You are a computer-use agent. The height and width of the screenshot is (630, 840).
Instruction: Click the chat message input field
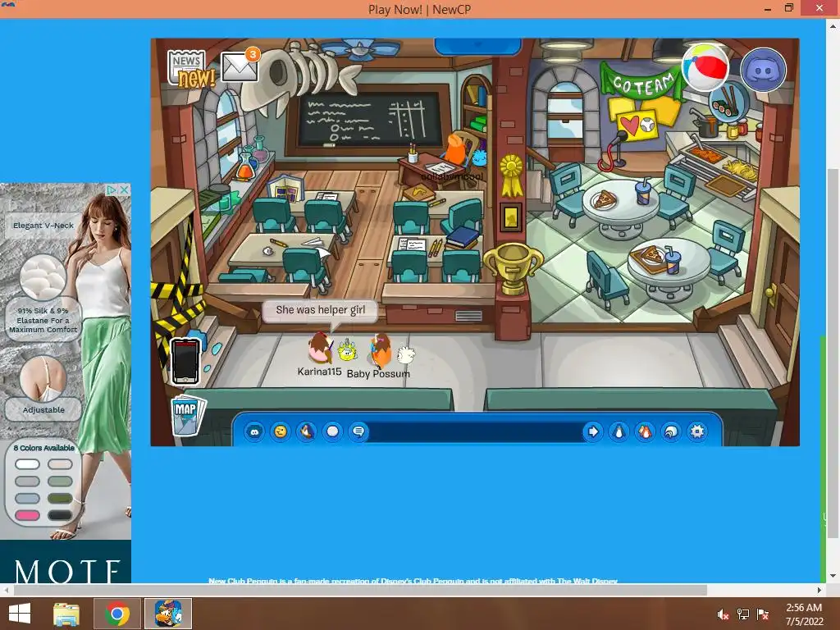coord(474,431)
